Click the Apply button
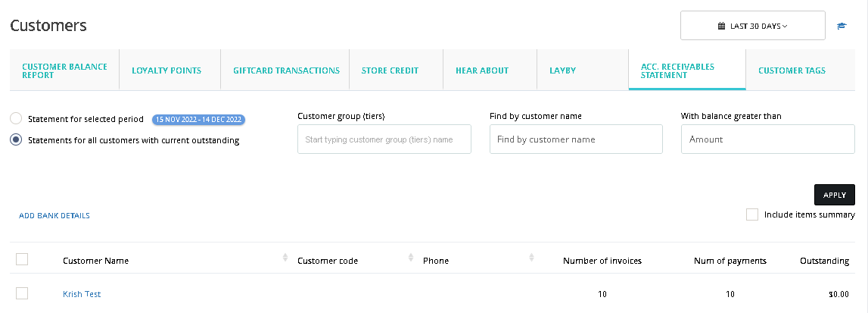This screenshot has width=868, height=313. tap(834, 195)
